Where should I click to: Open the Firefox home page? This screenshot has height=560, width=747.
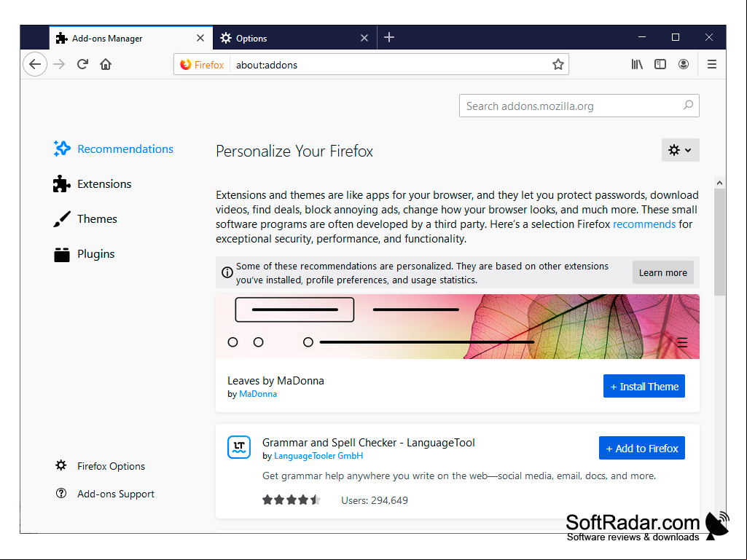click(106, 64)
